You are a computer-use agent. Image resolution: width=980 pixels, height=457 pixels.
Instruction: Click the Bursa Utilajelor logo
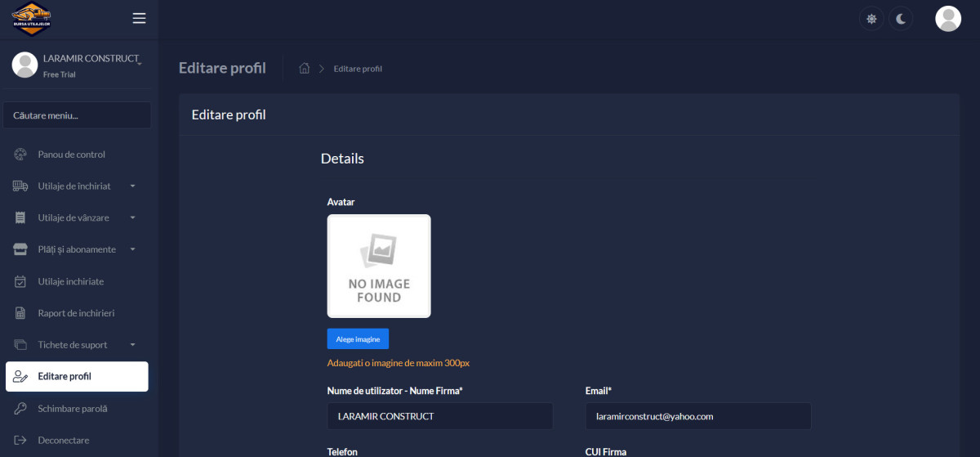point(31,18)
